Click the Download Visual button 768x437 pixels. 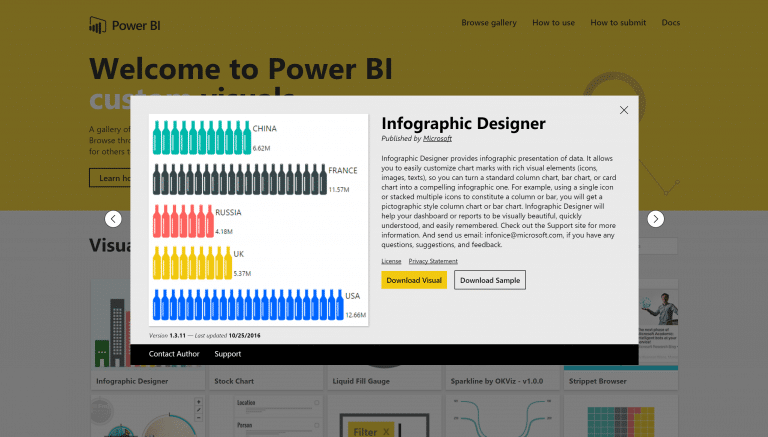pos(414,280)
